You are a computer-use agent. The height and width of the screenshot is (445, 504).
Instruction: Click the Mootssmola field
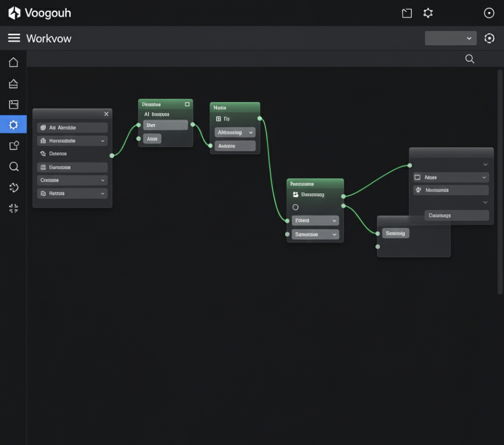click(x=451, y=190)
